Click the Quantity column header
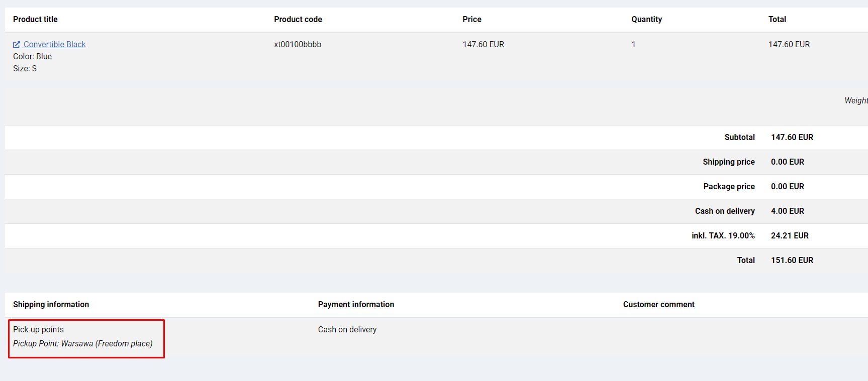Viewport: 868px width, 381px height. (646, 20)
